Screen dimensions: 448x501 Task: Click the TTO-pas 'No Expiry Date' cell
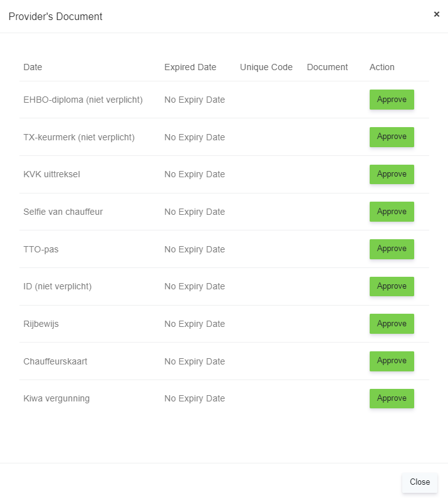(194, 249)
